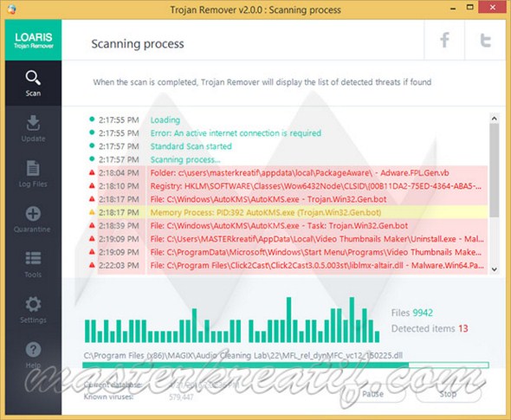Screen dimensions: 511x420
Task: Click the Stop button
Action: (x=448, y=394)
